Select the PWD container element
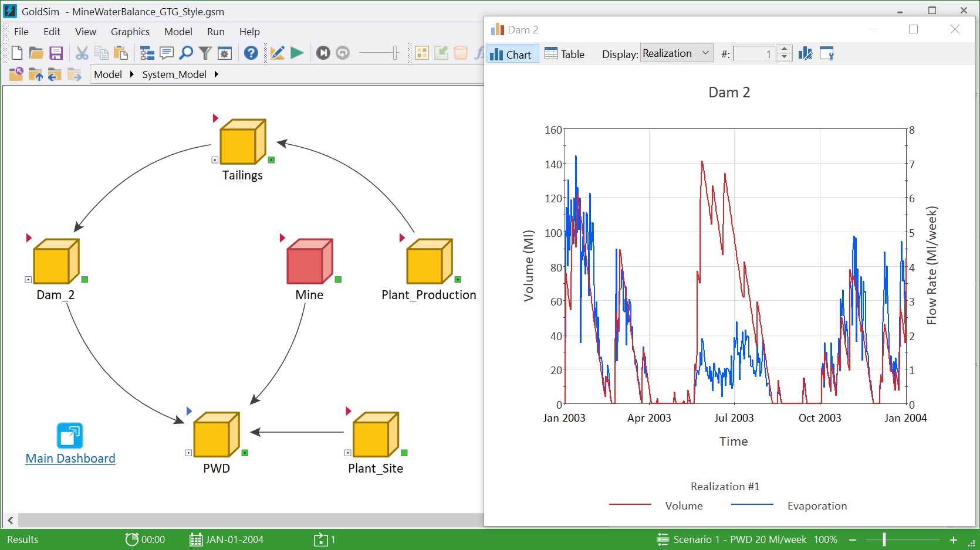This screenshot has height=550, width=980. pyautogui.click(x=217, y=434)
